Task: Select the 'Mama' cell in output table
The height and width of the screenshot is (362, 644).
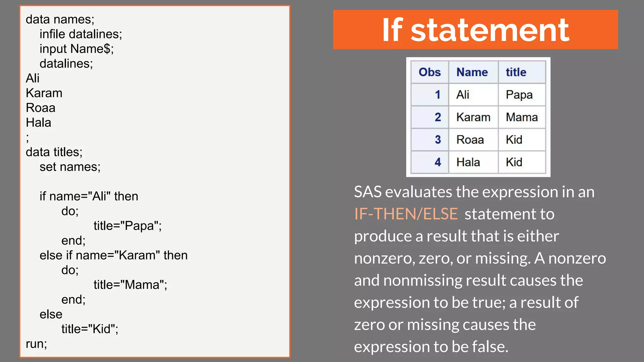Action: pyautogui.click(x=522, y=117)
